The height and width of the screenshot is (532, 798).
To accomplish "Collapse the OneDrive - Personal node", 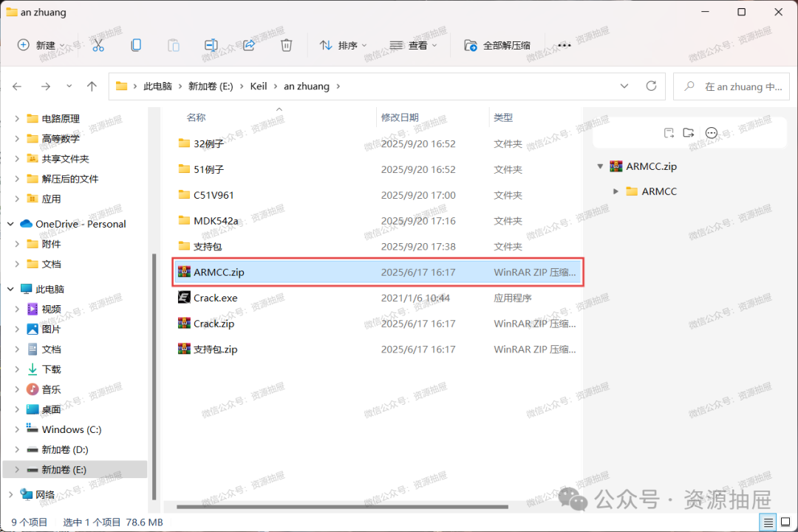I will click(x=10, y=224).
